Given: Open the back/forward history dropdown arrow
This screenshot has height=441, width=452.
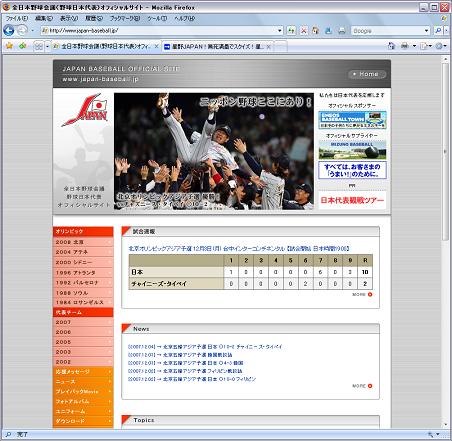Looking at the screenshot, I should (x=32, y=31).
